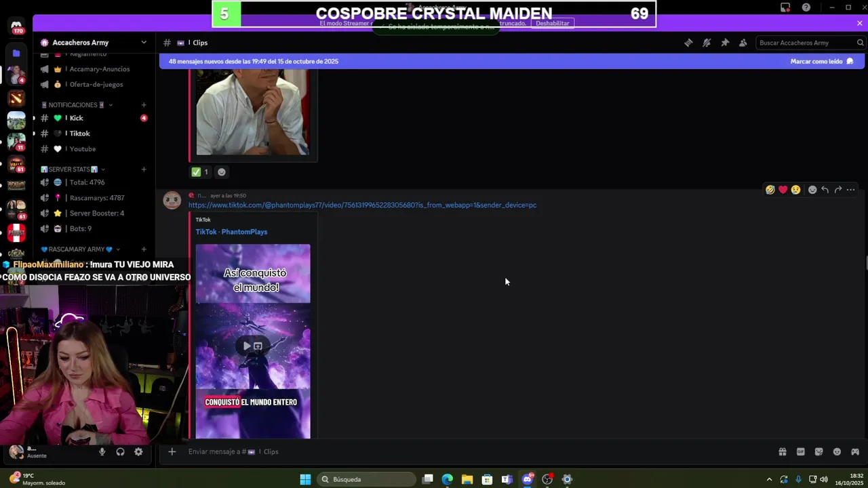Toggle channel notification mute bell

[x=707, y=43]
